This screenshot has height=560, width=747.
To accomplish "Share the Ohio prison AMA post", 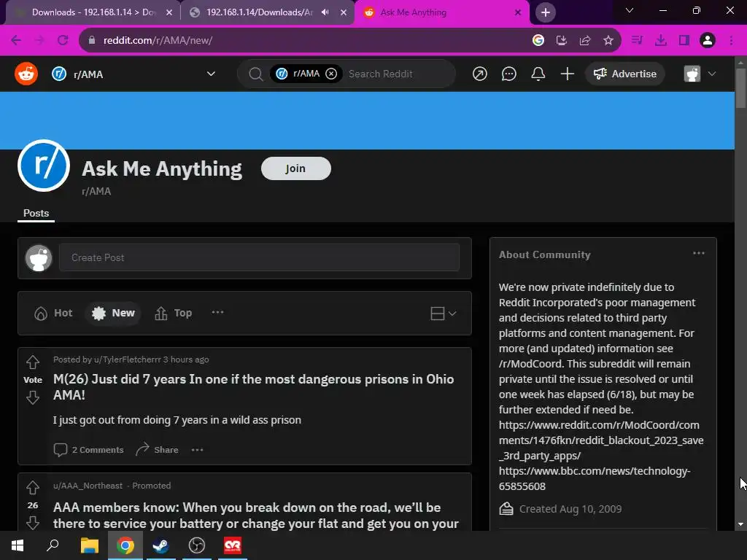I will point(158,449).
